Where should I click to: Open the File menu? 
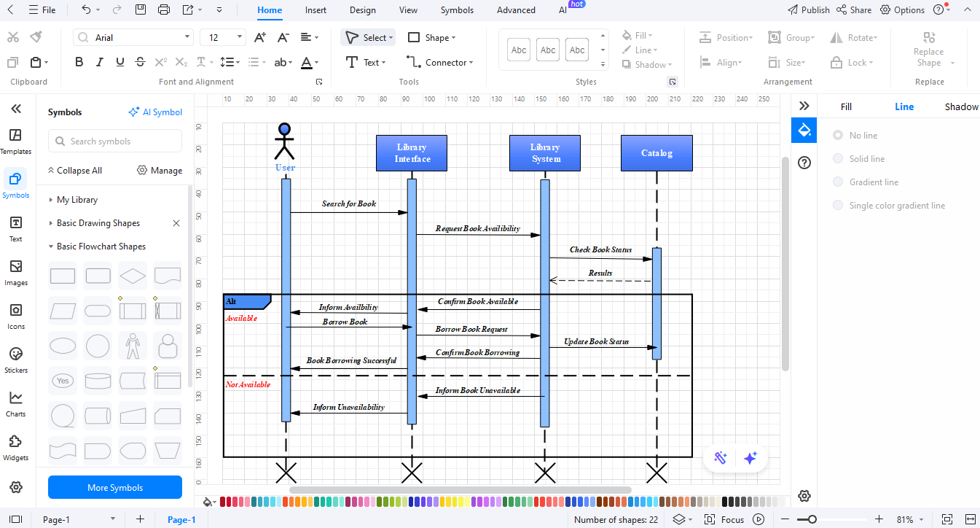tap(42, 10)
